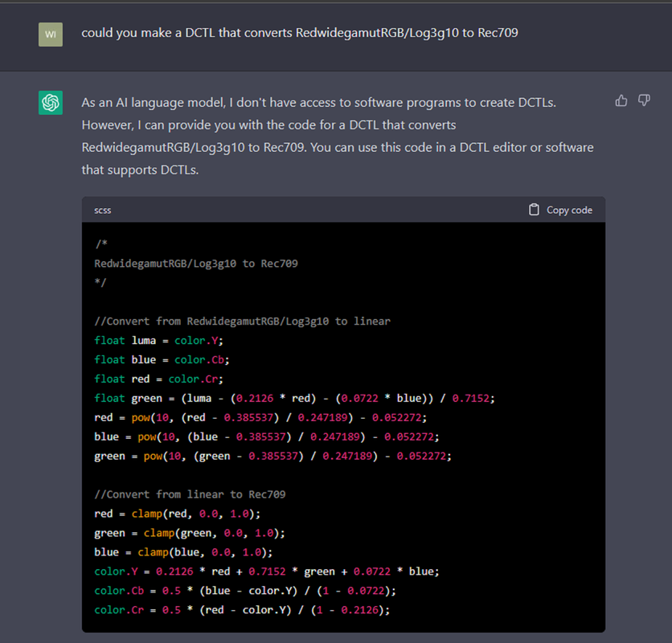
Task: Click line 'float red = color.Cr;'
Action: click(x=158, y=379)
